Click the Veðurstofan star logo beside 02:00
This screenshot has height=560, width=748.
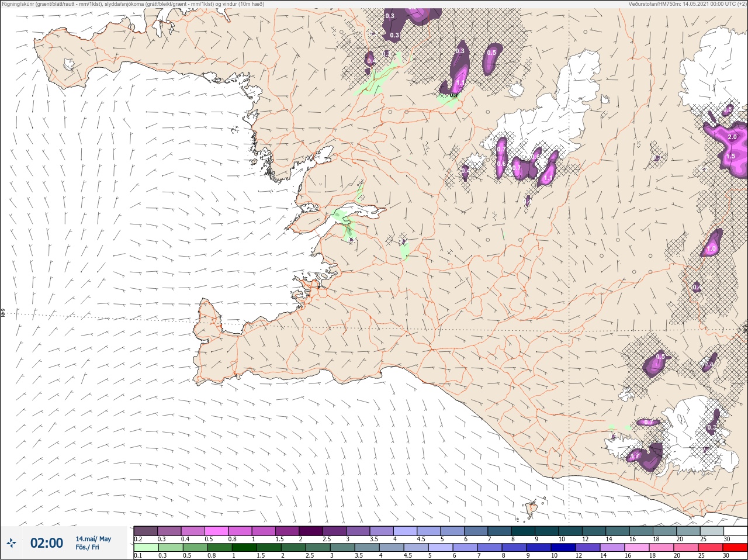[x=11, y=542]
